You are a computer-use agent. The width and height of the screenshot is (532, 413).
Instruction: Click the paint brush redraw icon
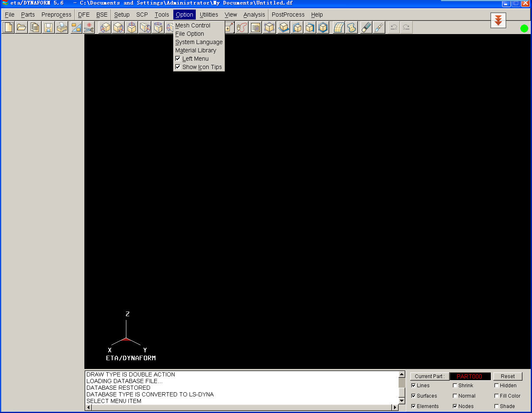pos(379,28)
